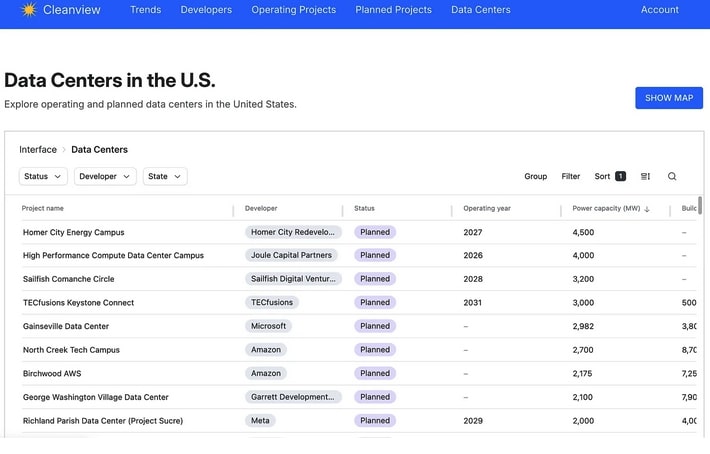Click the SHOW MAP button

click(x=668, y=98)
